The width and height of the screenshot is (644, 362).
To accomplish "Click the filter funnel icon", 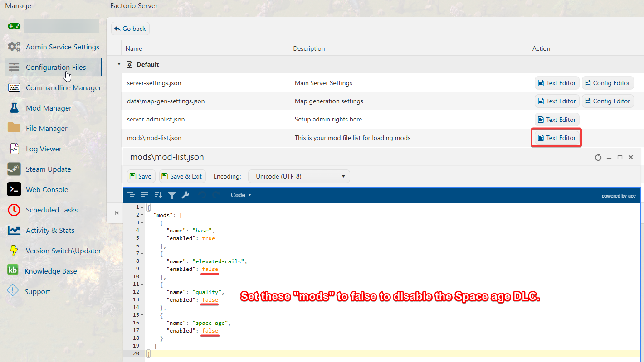I will point(172,195).
